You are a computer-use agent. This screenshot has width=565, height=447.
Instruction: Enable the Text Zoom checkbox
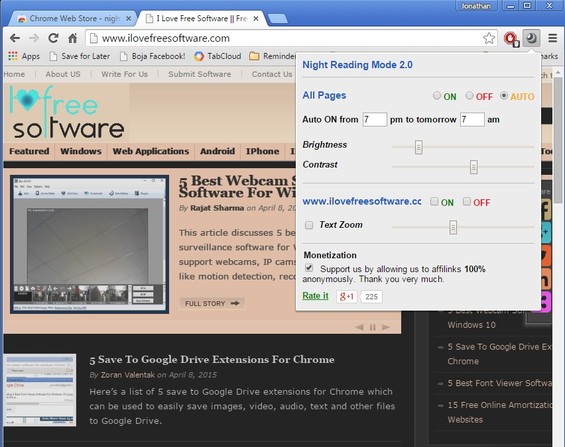pyautogui.click(x=309, y=225)
